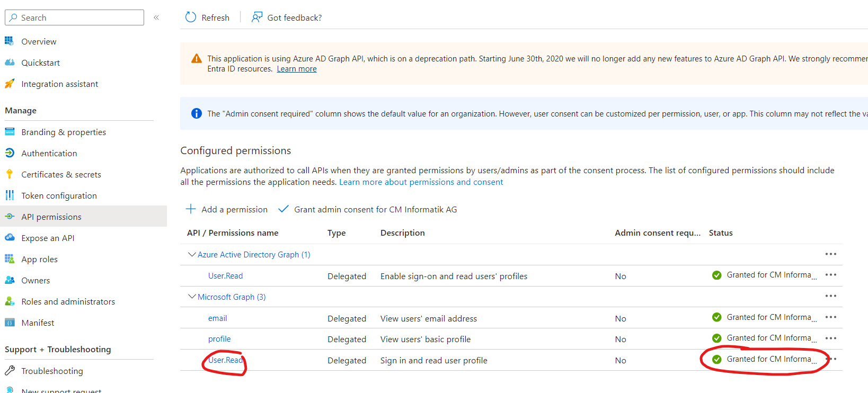Open the ellipsis menu in the email row
Image resolution: width=868 pixels, height=393 pixels.
[x=830, y=317]
